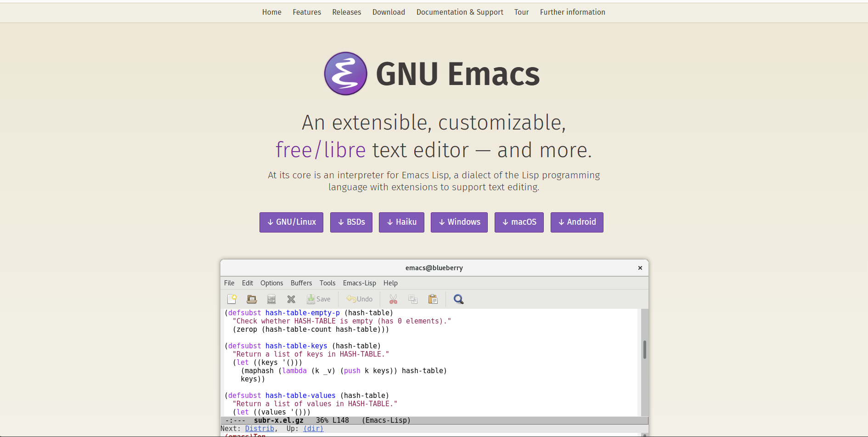The width and height of the screenshot is (868, 437).
Task: Open the Tools menu in Emacs
Action: click(x=327, y=283)
